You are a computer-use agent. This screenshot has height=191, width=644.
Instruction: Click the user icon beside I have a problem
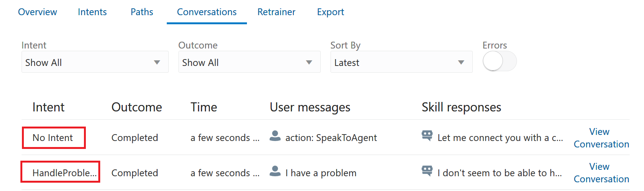click(x=275, y=171)
